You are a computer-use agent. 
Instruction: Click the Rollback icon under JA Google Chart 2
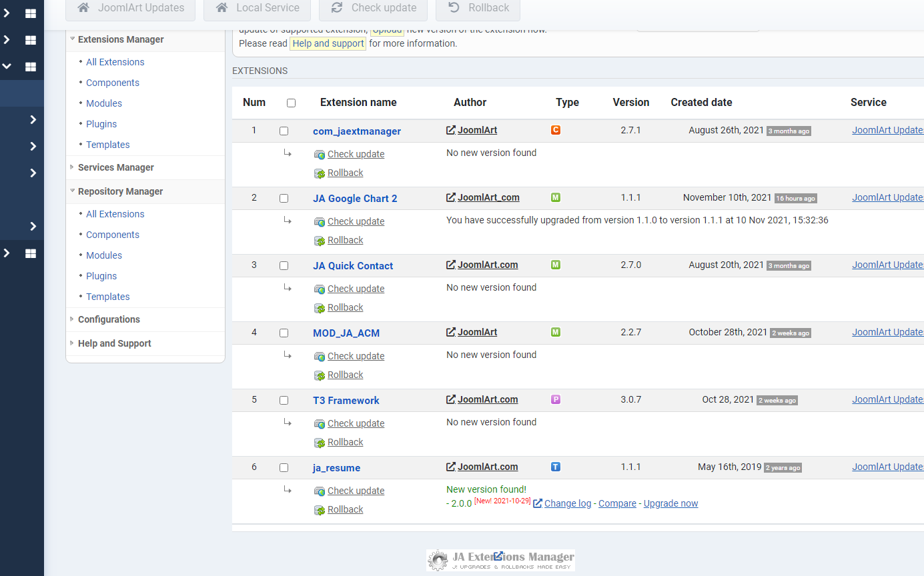click(x=320, y=241)
